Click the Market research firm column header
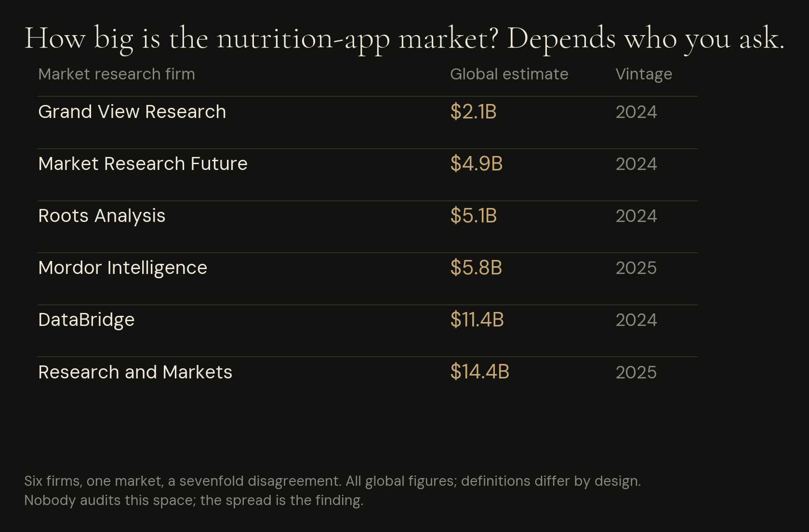This screenshot has height=532, width=809. tap(117, 74)
